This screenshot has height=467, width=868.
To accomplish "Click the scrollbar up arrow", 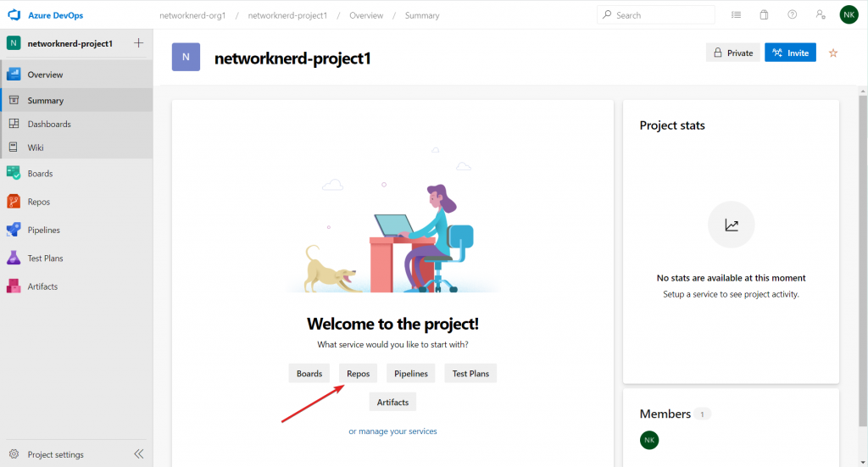I will [863, 90].
